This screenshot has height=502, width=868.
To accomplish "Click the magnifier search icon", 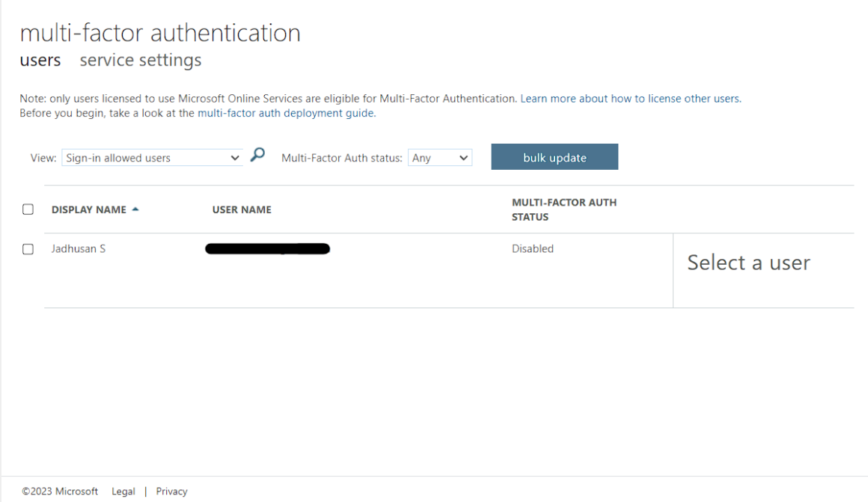I will pyautogui.click(x=257, y=156).
